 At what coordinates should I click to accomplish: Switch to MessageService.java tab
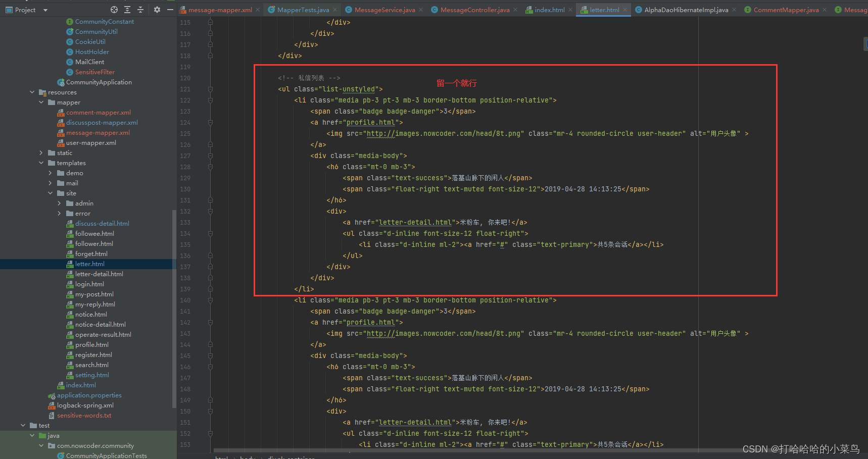pyautogui.click(x=384, y=10)
